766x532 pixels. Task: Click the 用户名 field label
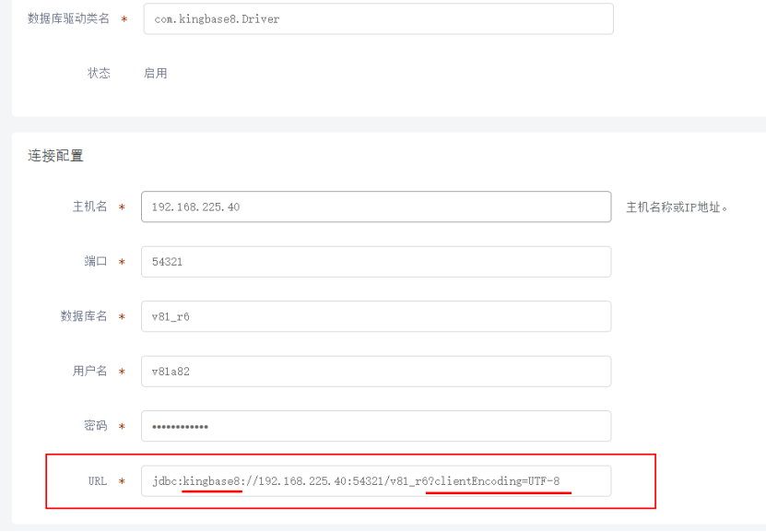90,372
